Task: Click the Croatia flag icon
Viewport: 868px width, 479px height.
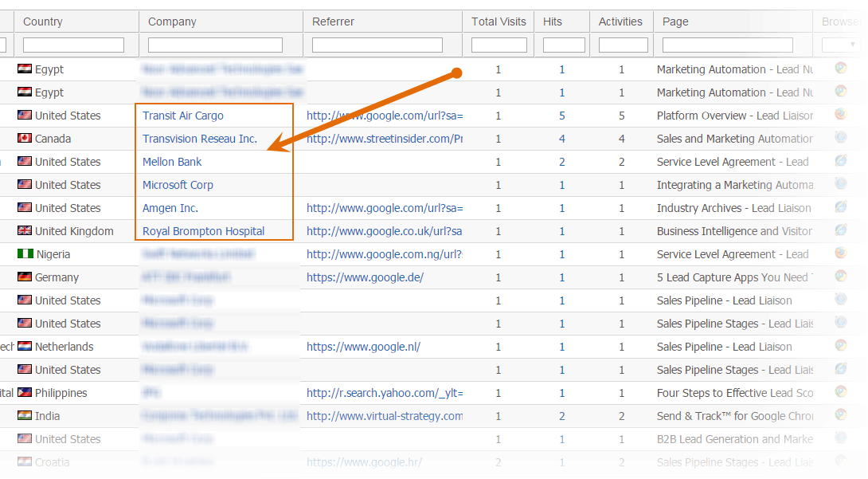Action: [x=25, y=461]
